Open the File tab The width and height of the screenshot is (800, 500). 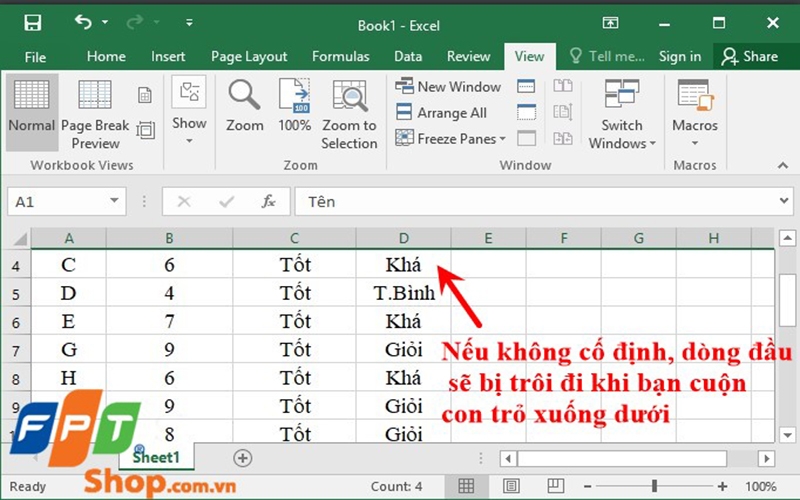(35, 57)
